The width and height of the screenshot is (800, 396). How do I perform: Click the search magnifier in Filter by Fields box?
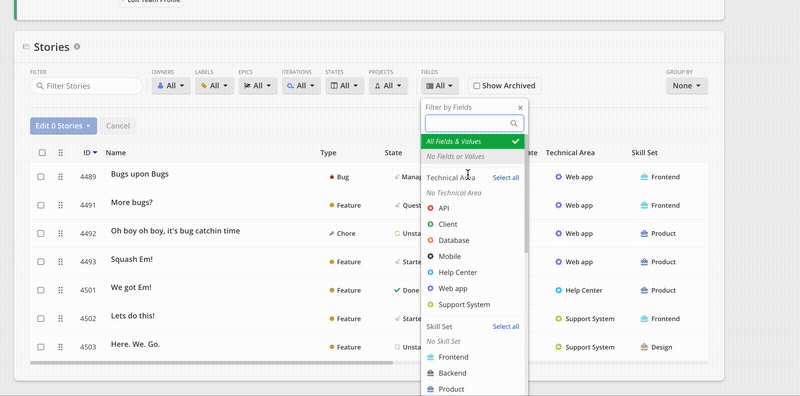514,123
